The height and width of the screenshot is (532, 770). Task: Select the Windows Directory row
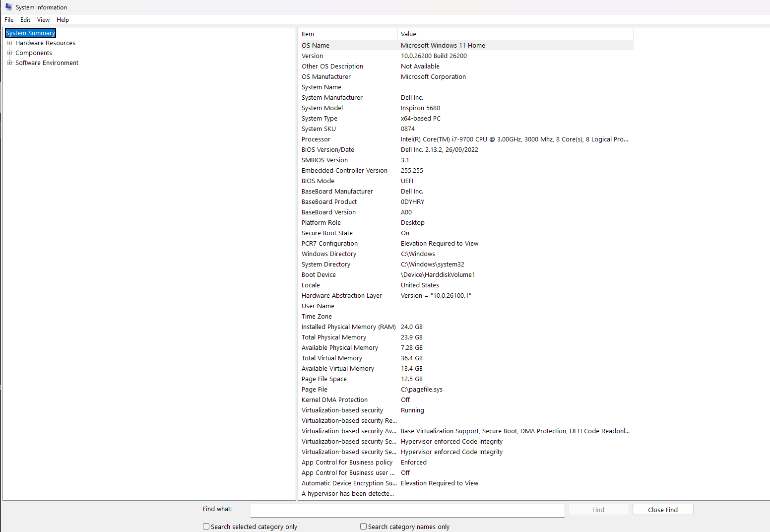coord(466,254)
